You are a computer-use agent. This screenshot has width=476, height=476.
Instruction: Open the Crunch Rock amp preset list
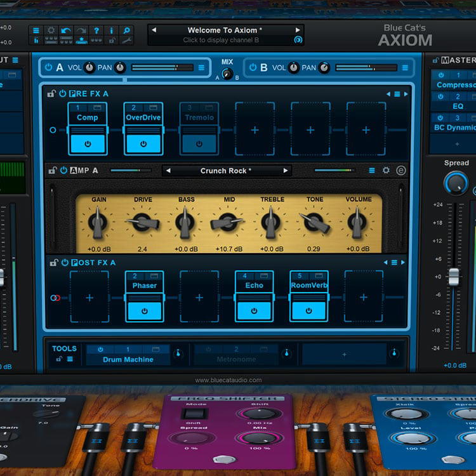(x=226, y=171)
